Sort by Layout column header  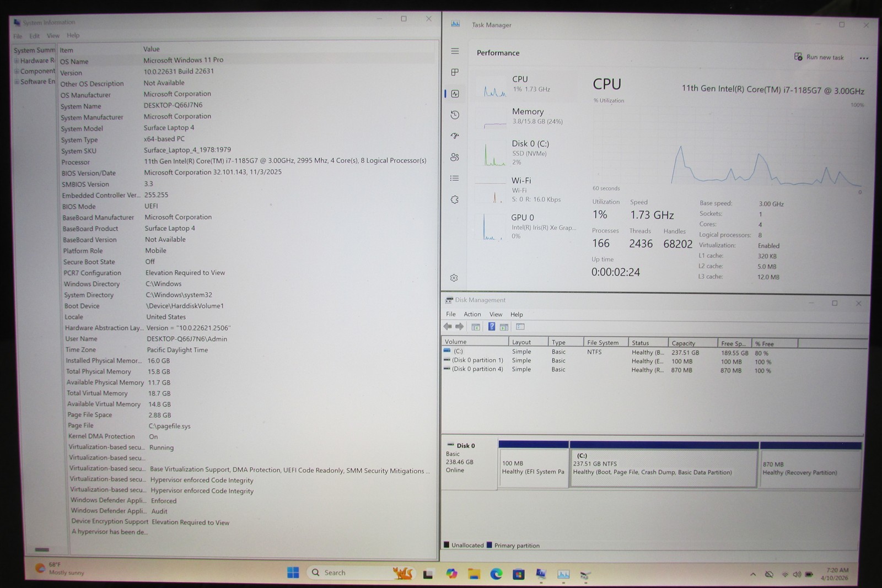point(528,342)
